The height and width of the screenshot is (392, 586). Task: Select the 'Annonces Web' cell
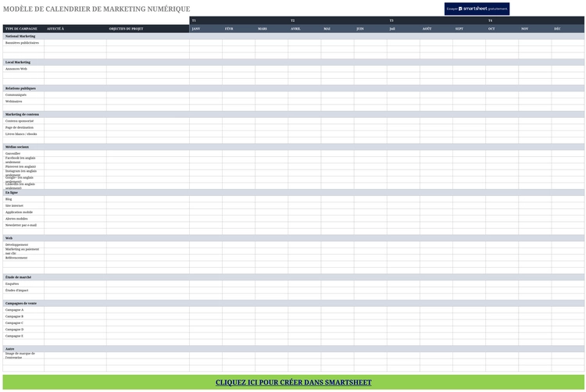(x=23, y=69)
